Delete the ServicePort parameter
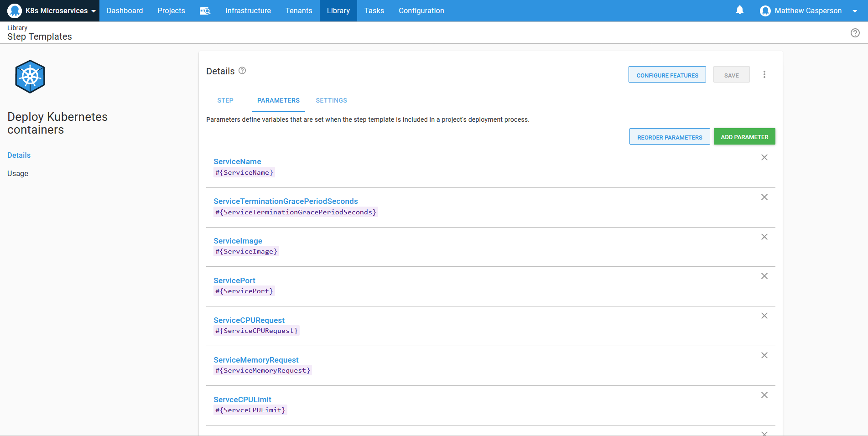 [x=764, y=276]
